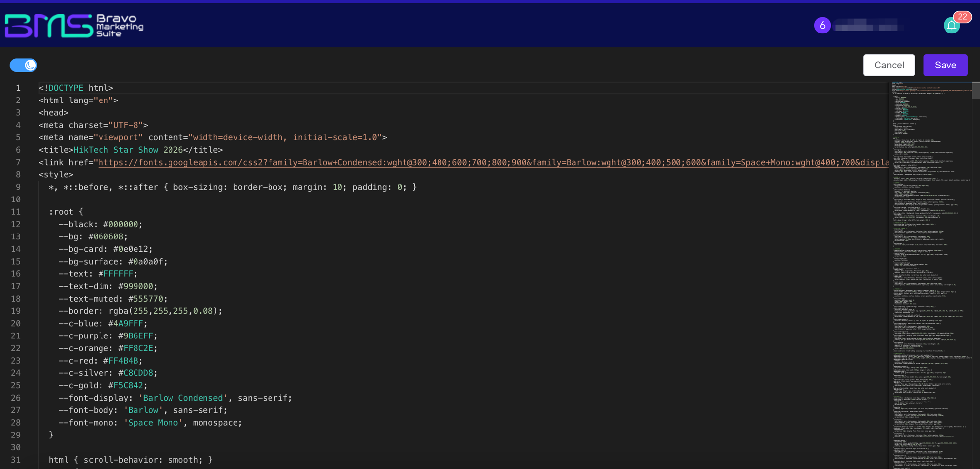
Task: Click the '--c-blue: #4A9FFF;' line
Action: [x=103, y=324]
